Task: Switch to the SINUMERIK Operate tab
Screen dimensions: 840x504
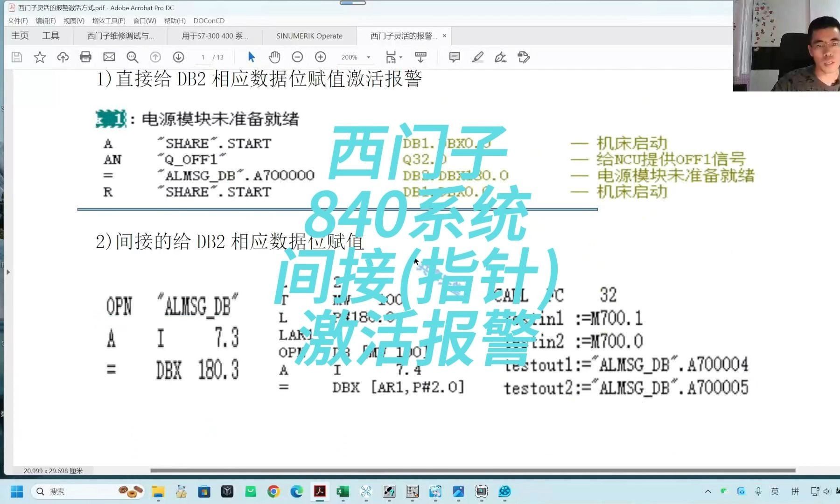Action: click(309, 36)
